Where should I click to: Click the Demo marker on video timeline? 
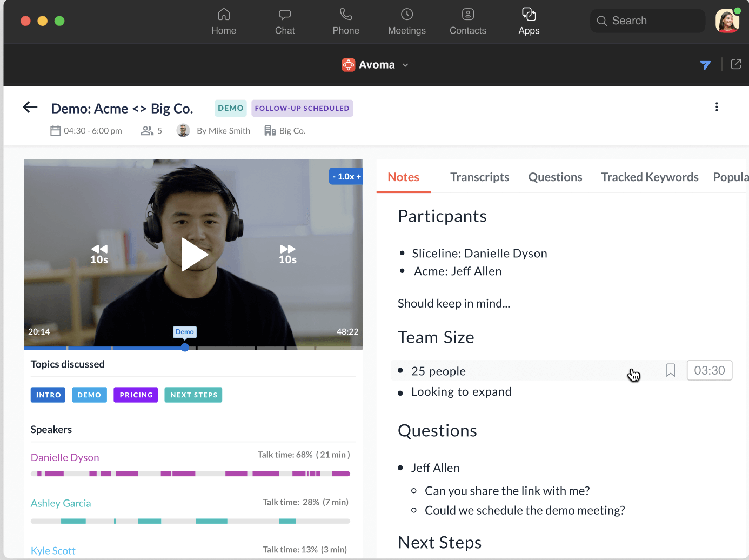pos(185,332)
